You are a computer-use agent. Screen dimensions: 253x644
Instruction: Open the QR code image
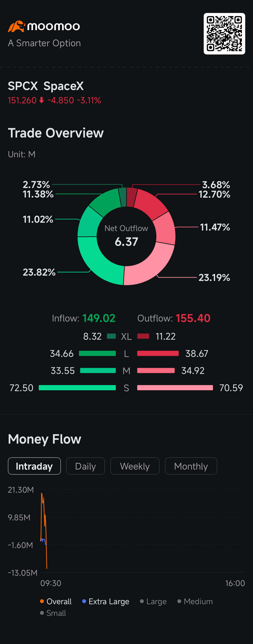[224, 34]
